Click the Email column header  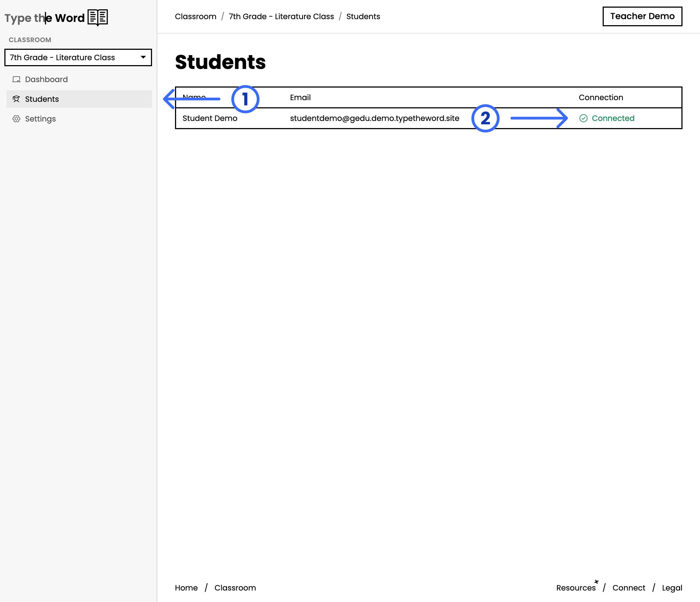300,97
